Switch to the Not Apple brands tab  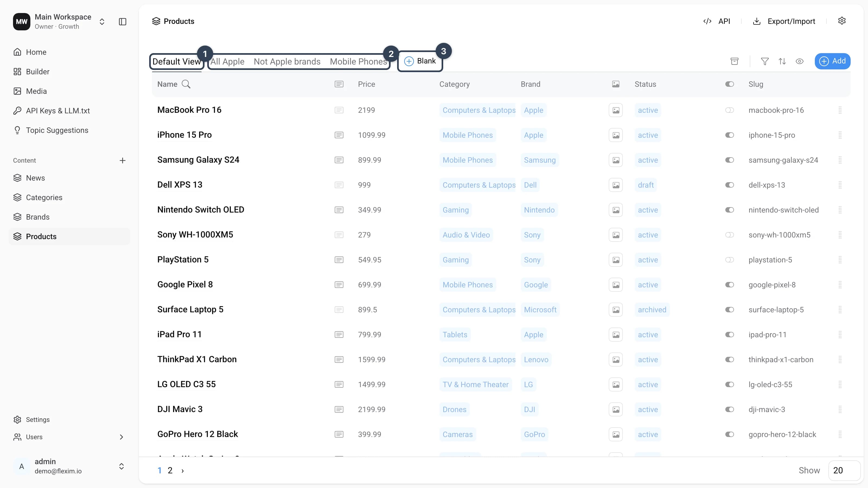(x=287, y=61)
